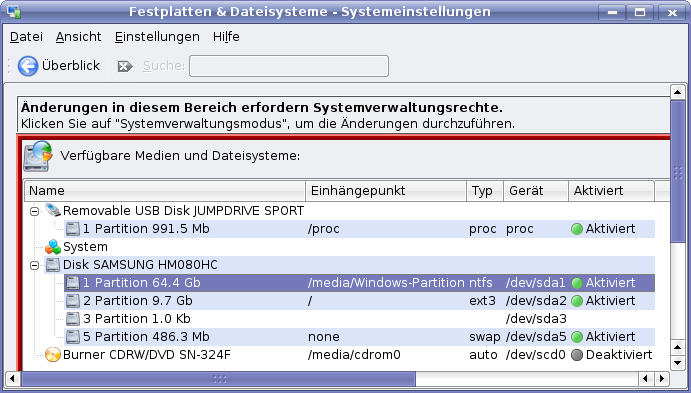
Task: Click green Aktiviert indicator for /dev/sda2
Action: click(x=577, y=301)
